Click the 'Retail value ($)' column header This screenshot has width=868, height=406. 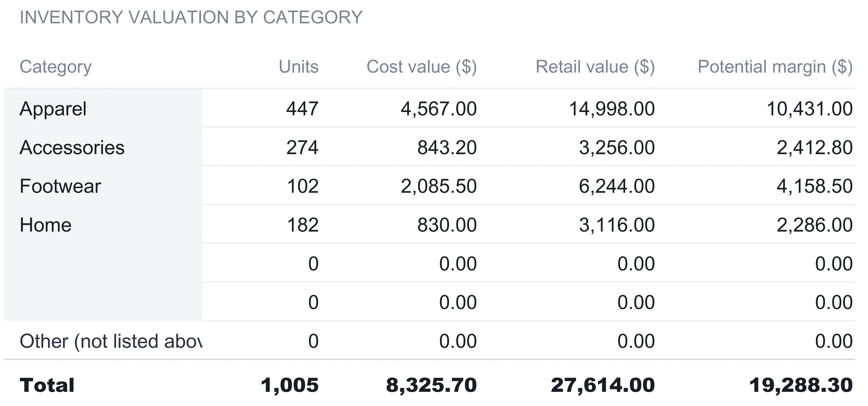595,67
